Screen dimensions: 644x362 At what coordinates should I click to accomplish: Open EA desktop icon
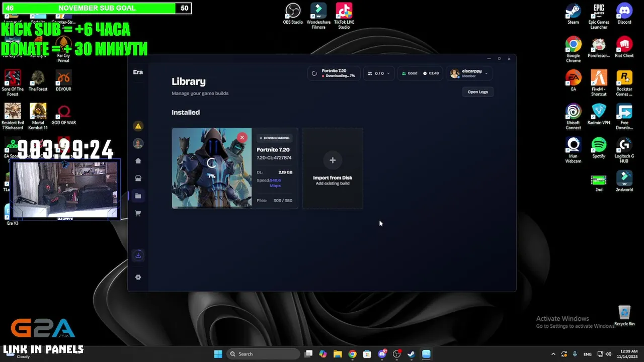click(x=573, y=80)
